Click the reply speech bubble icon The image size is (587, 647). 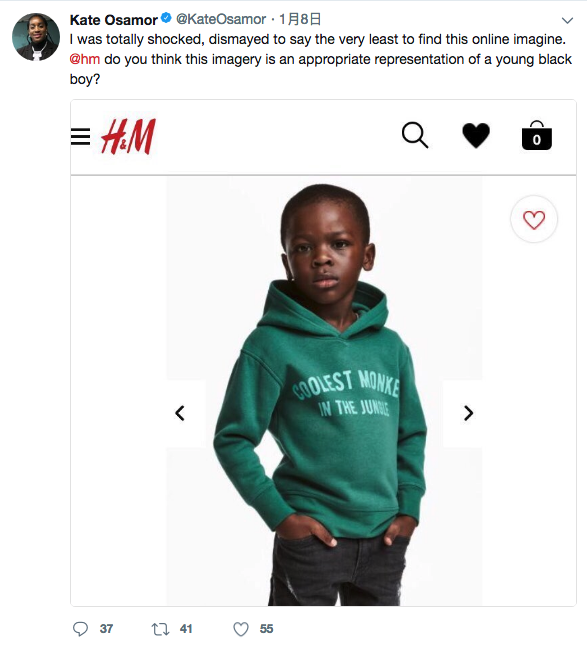(x=80, y=629)
